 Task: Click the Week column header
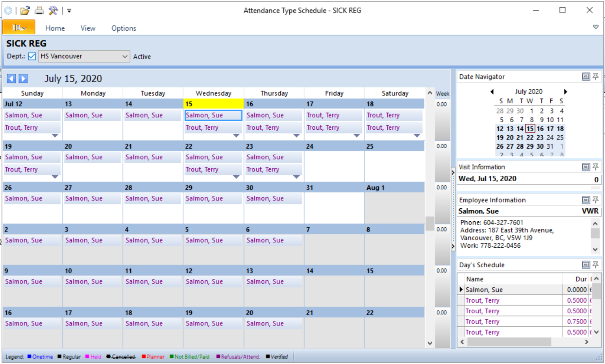[x=442, y=94]
